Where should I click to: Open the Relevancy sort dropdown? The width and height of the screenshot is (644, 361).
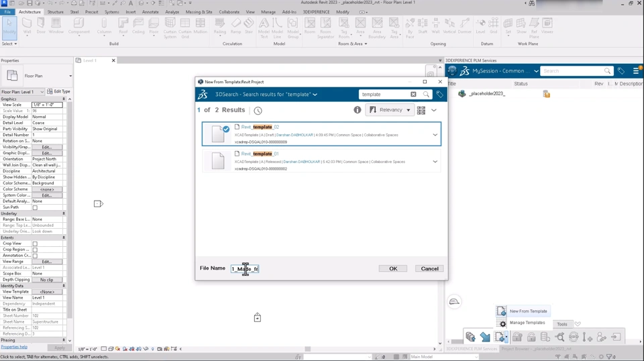click(389, 110)
